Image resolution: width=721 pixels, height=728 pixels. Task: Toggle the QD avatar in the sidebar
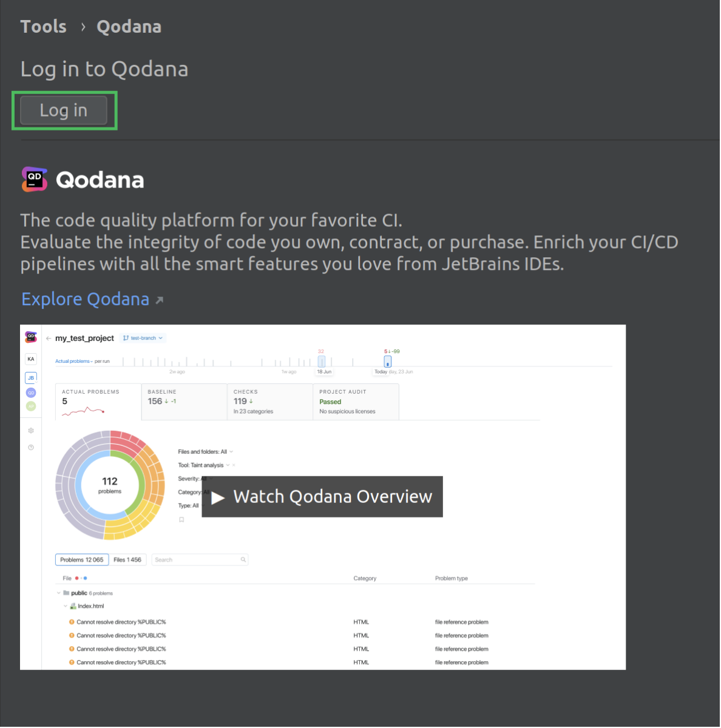(x=30, y=392)
